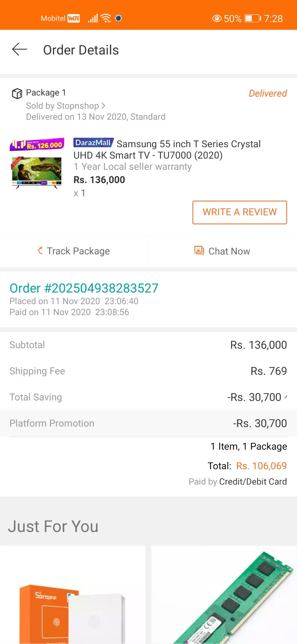Tap the DarazMall badge
This screenshot has width=297, height=644.
pyautogui.click(x=93, y=142)
